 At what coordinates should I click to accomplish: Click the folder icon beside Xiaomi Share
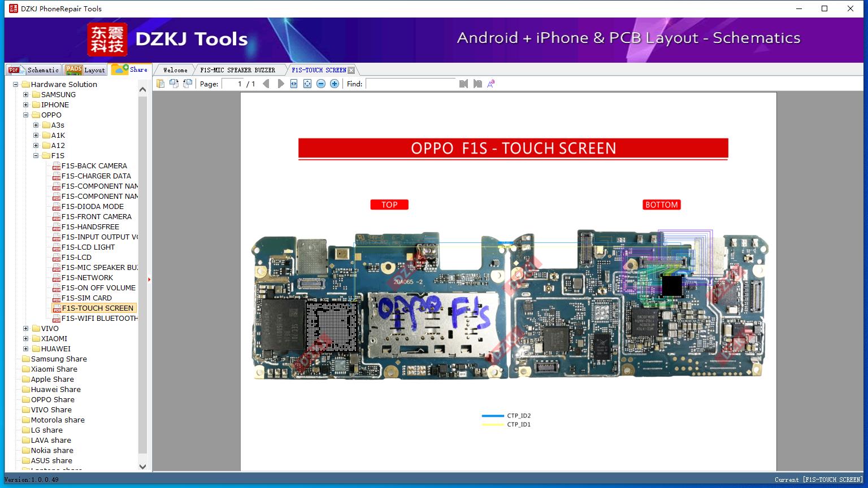tap(26, 369)
